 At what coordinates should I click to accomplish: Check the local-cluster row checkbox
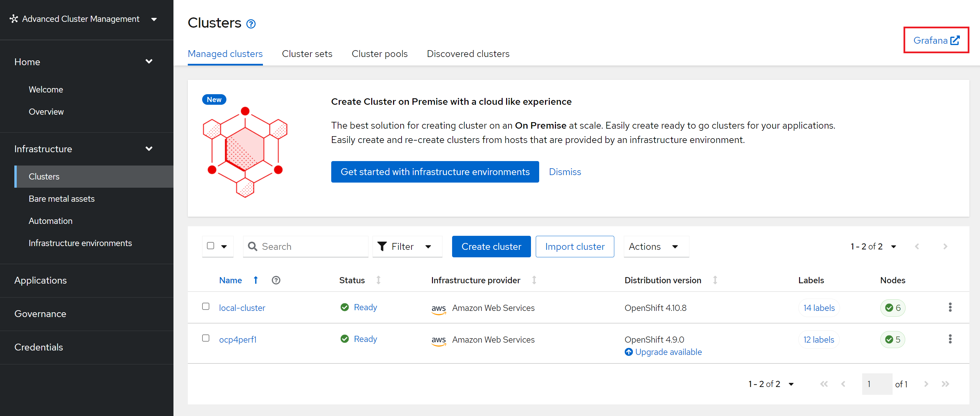[206, 306]
